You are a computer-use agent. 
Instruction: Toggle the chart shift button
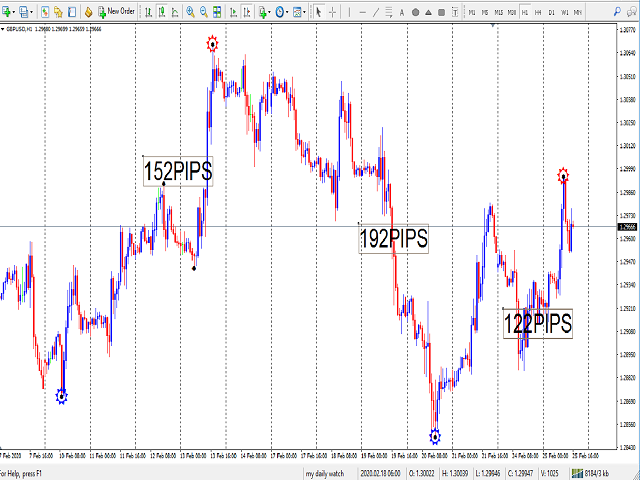click(x=247, y=12)
